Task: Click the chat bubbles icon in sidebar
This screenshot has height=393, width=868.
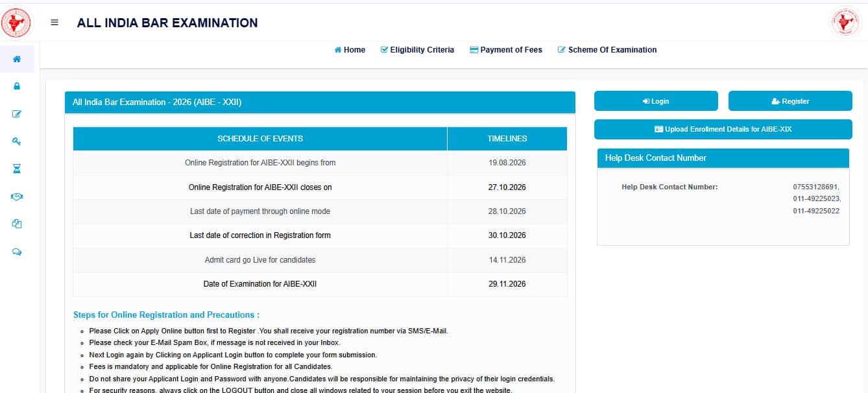Action: point(17,252)
